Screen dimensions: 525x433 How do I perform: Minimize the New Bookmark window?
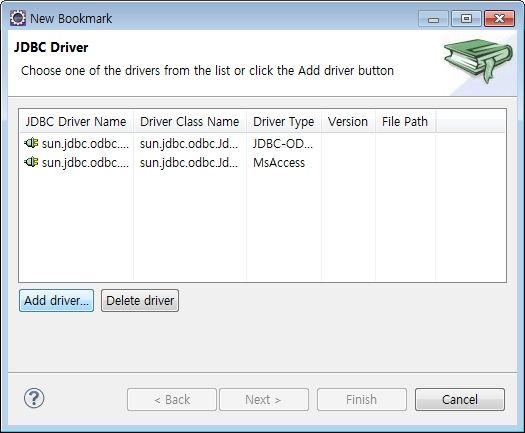click(433, 19)
